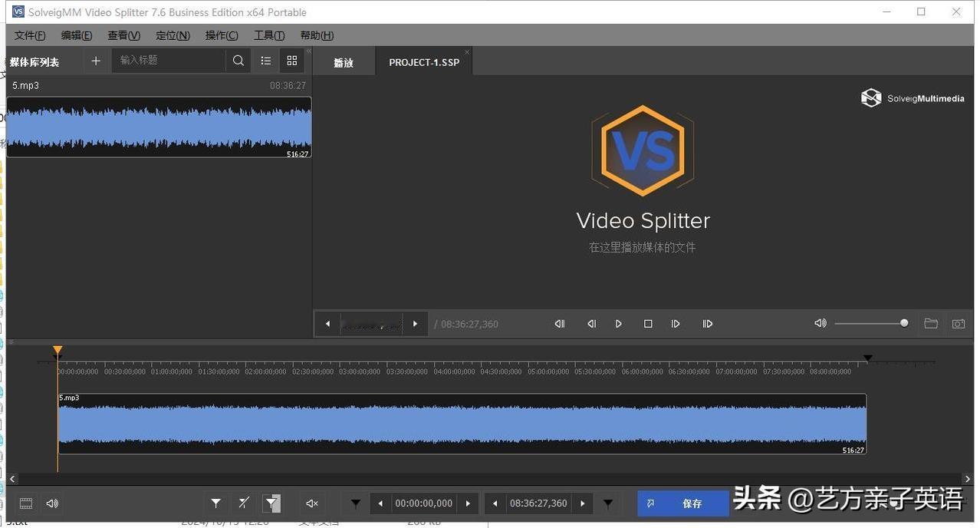Collapse the timeline panel corner arrow
The image size is (980, 528).
pos(12,342)
